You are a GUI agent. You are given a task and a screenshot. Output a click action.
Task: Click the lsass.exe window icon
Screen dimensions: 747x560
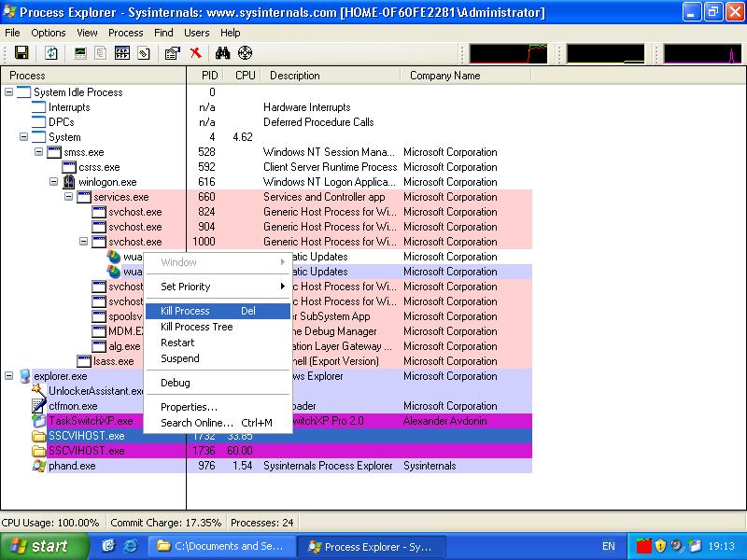84,361
